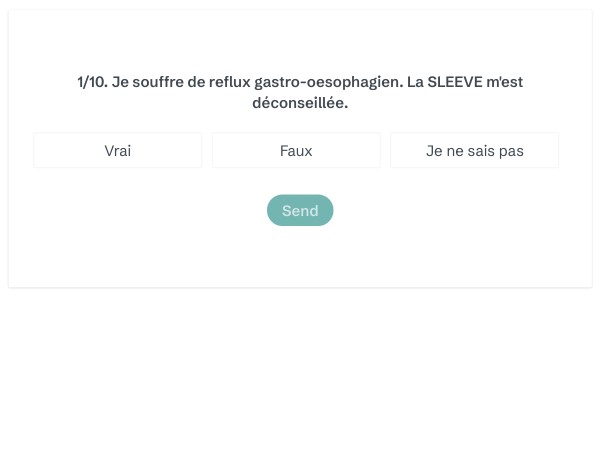
Task: Select the leftmost answer, Vrai
Action: coord(118,151)
